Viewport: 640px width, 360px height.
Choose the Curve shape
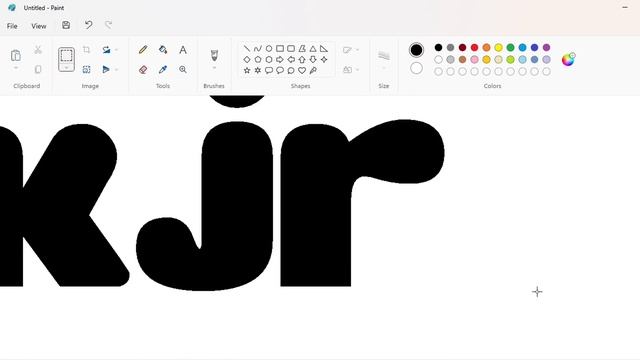258,49
